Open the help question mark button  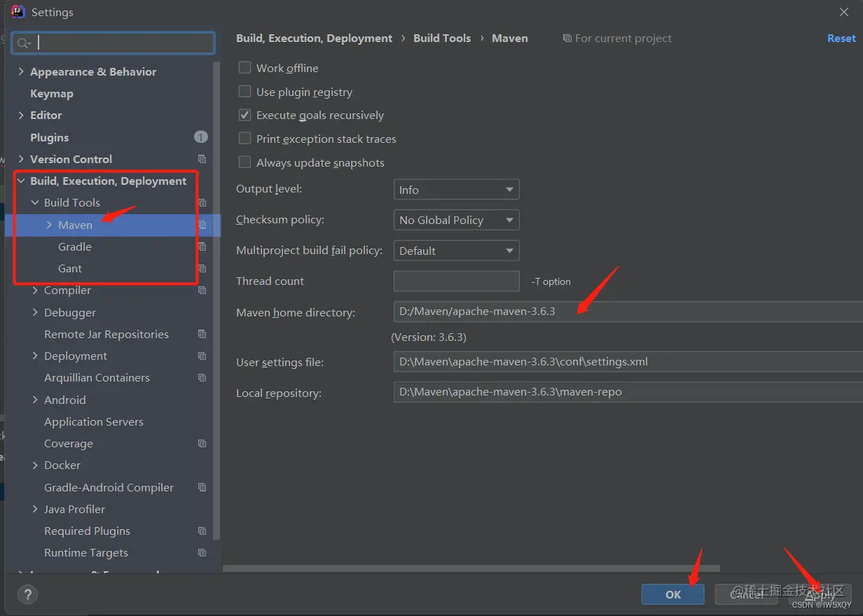[27, 595]
